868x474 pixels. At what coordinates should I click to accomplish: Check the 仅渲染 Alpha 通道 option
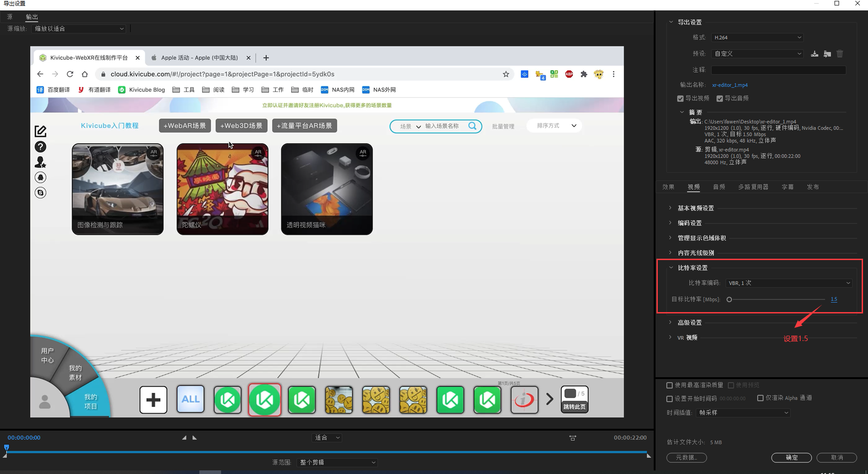(x=760, y=398)
